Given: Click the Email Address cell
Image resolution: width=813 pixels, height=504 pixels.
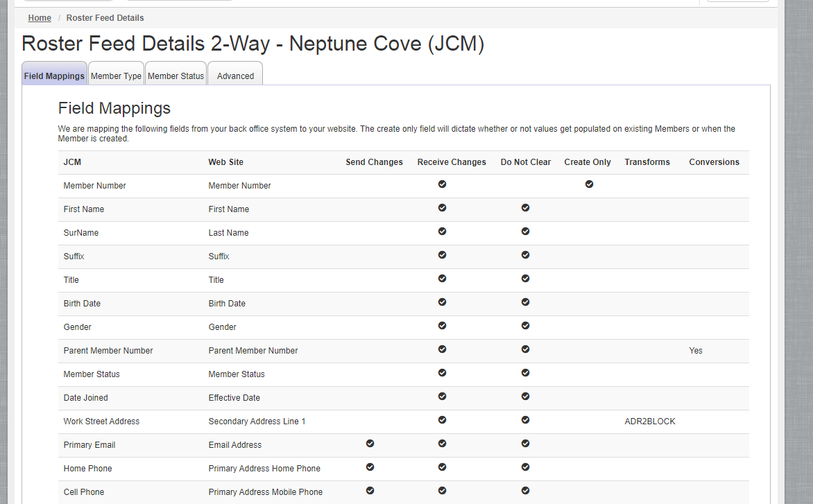Looking at the screenshot, I should pyautogui.click(x=235, y=445).
